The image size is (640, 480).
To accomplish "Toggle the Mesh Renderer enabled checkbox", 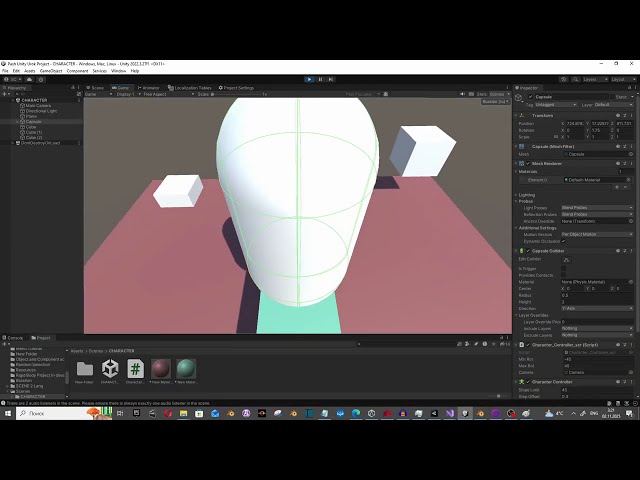I will pyautogui.click(x=528, y=163).
